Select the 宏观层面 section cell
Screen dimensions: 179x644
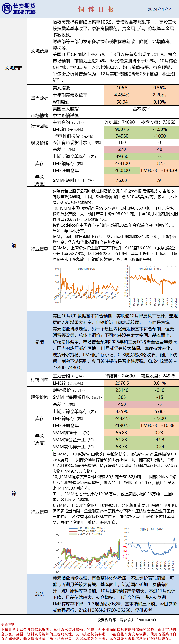14,68
